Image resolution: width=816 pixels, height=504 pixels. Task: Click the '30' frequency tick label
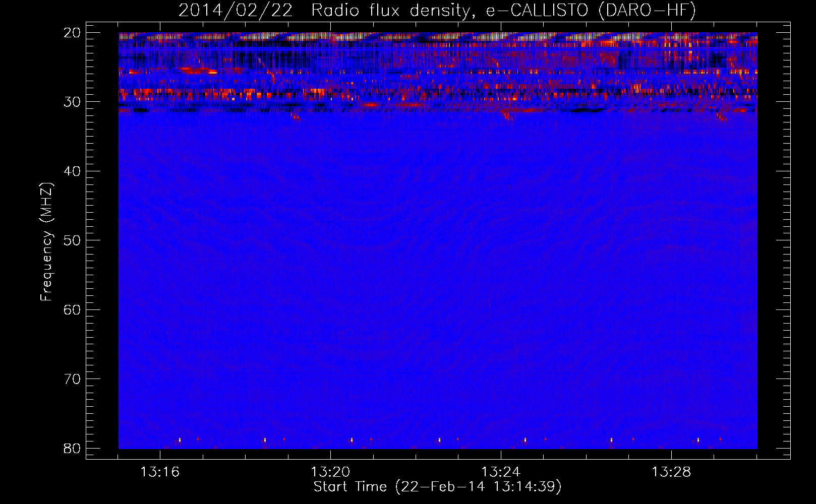[72, 102]
